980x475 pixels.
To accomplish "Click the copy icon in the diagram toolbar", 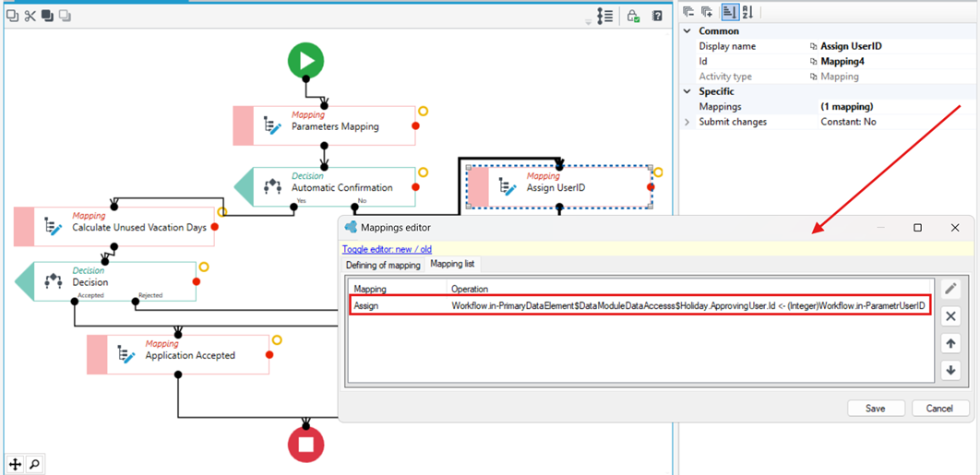I will 11,17.
